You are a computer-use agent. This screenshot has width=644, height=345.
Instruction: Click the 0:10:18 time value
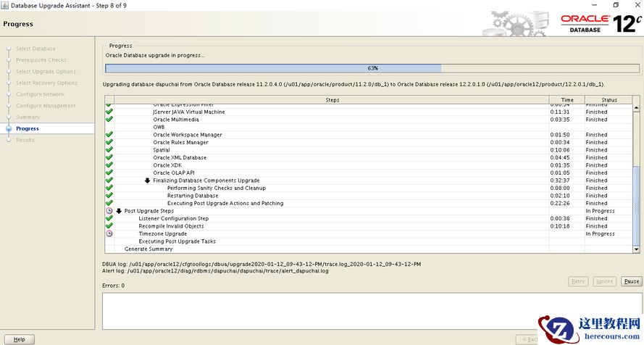(x=560, y=226)
